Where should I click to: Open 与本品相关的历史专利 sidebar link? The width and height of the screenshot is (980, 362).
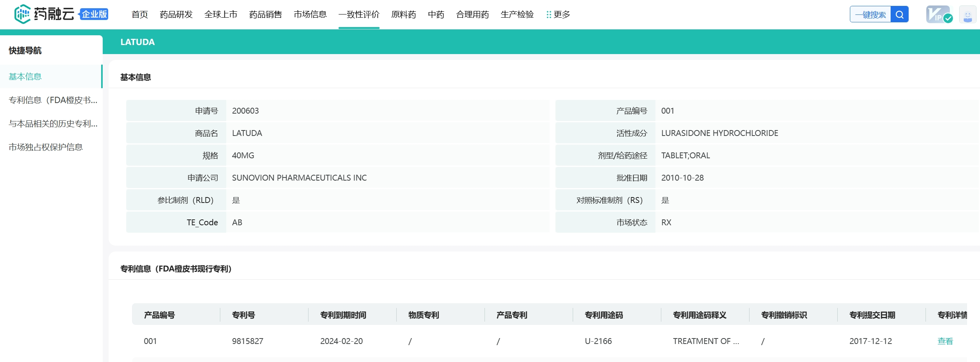[x=53, y=123]
